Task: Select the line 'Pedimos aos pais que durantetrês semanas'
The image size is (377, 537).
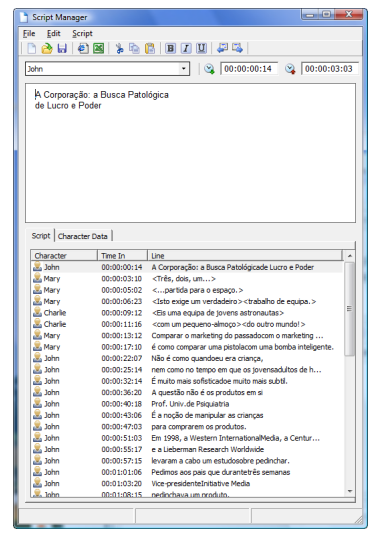Action: [187, 472]
